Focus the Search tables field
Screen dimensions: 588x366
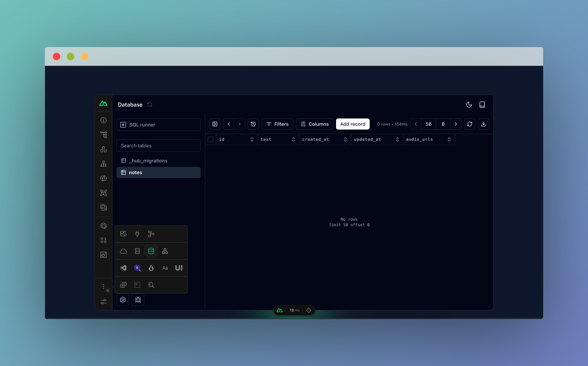tap(158, 145)
